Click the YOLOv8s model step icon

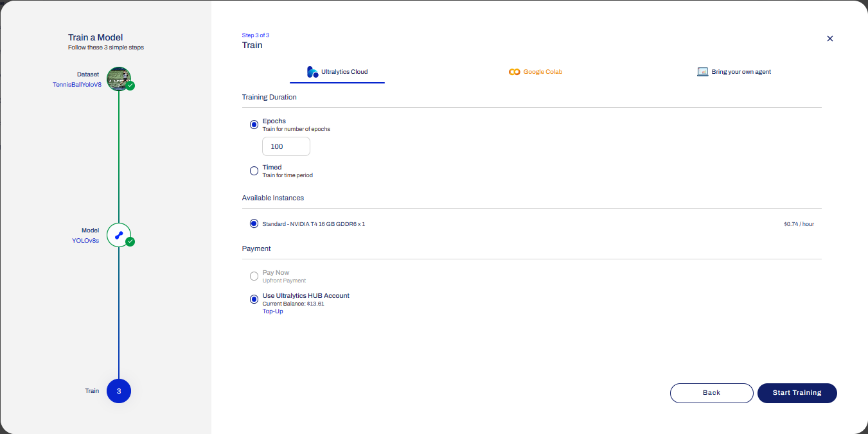[x=118, y=236]
